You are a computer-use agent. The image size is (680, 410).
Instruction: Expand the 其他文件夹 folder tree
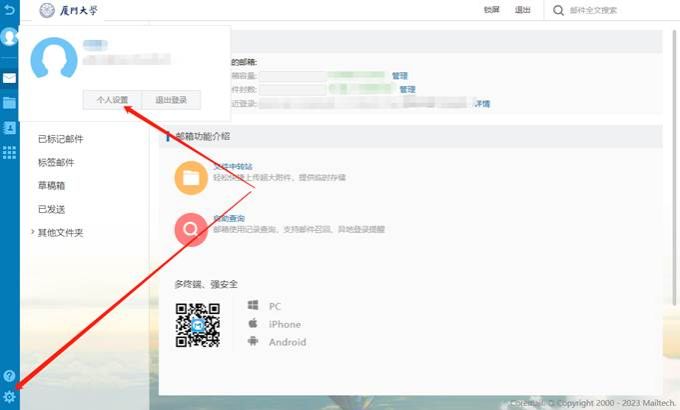coord(60,232)
